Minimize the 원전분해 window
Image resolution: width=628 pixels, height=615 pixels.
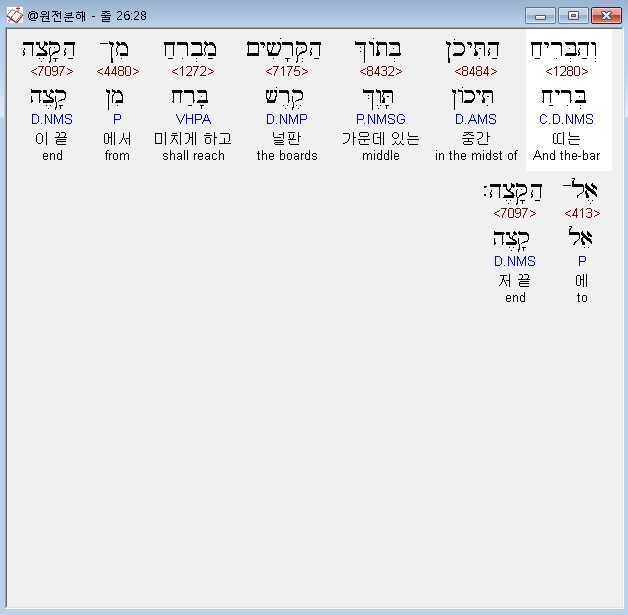pos(540,16)
